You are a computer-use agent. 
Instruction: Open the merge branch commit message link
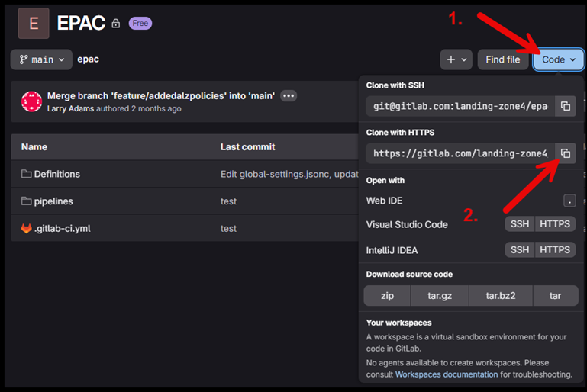pos(161,96)
